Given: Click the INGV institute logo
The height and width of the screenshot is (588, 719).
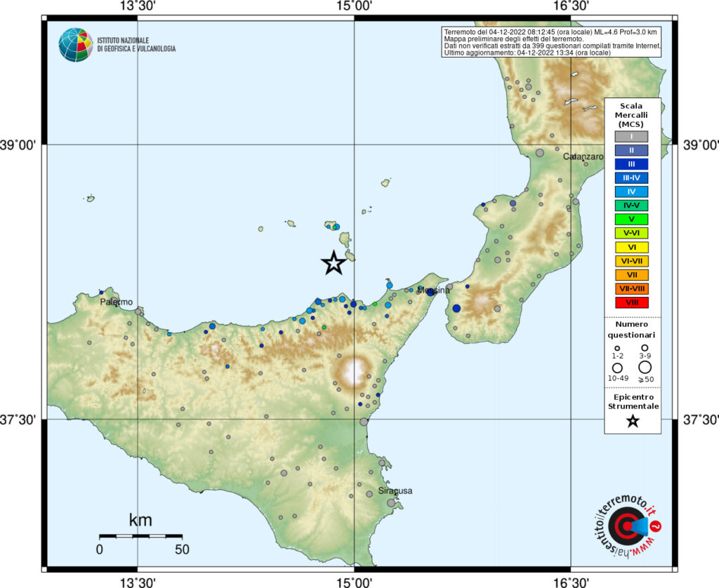Looking at the screenshot, I should [75, 44].
